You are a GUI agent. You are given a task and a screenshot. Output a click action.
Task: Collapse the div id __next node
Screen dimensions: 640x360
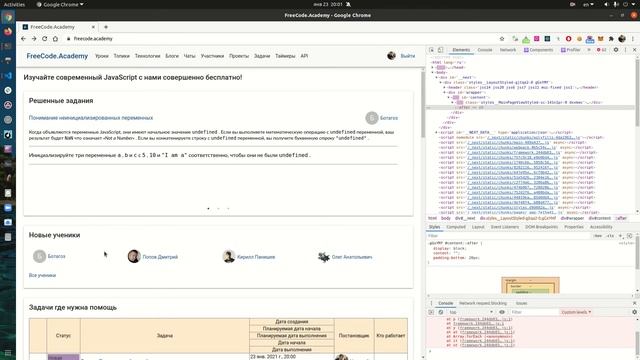point(436,77)
